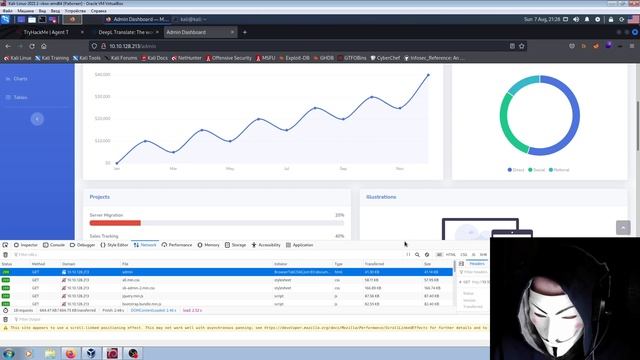Open the Firefox hamburger menu
This screenshot has height=360, width=640.
click(x=632, y=46)
